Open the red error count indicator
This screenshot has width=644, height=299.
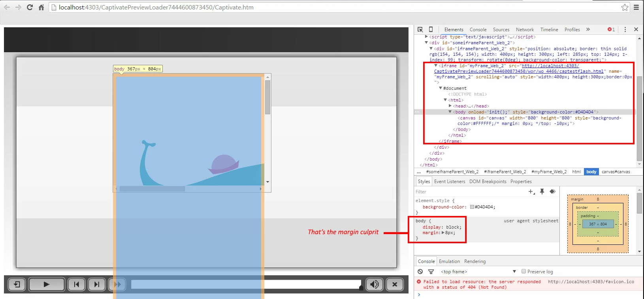[611, 30]
